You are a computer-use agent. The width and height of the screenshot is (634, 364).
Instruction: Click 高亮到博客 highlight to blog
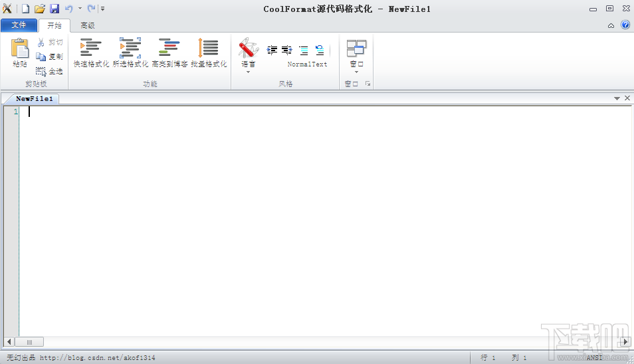click(169, 52)
